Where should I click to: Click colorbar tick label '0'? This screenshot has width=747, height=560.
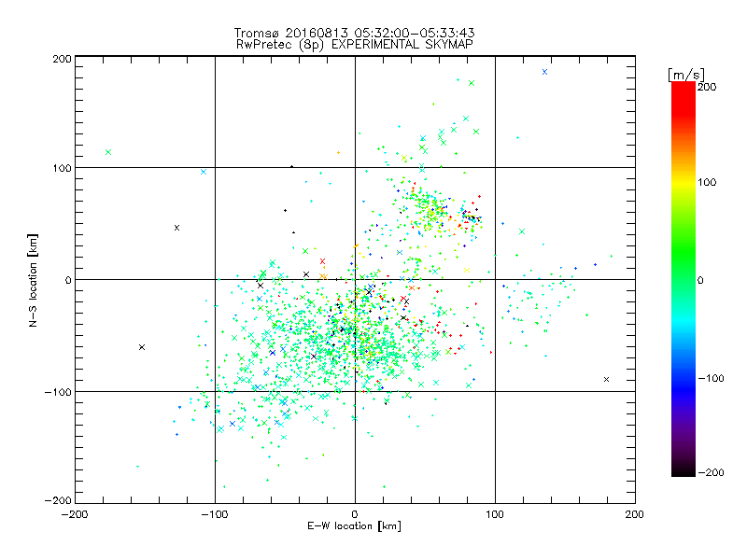[701, 280]
